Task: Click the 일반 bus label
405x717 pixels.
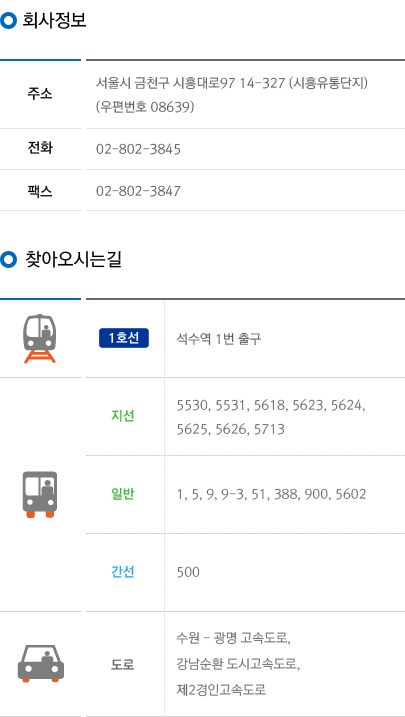Action: point(123,494)
